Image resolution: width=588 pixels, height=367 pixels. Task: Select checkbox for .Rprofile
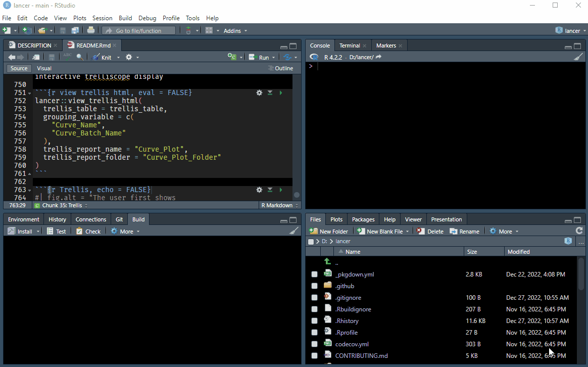coord(314,333)
